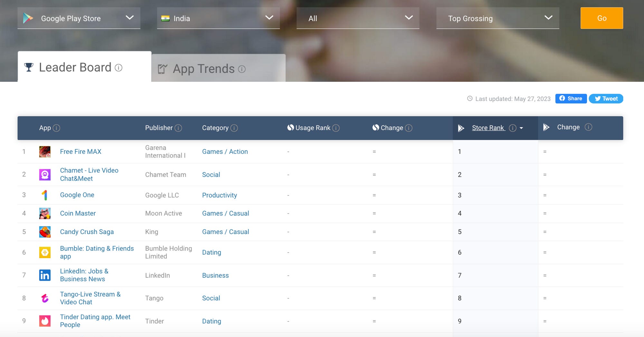Click the Coin Master app icon
Viewport: 644px width, 337px height.
(45, 213)
